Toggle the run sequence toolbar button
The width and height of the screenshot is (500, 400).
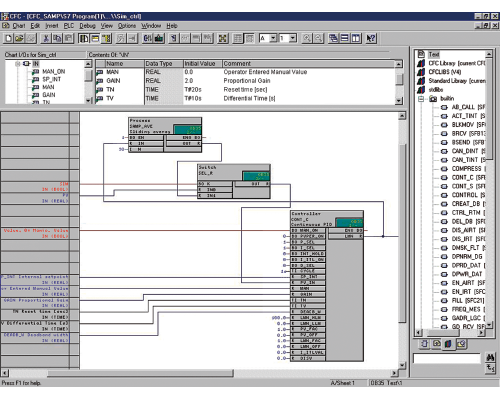click(x=106, y=38)
